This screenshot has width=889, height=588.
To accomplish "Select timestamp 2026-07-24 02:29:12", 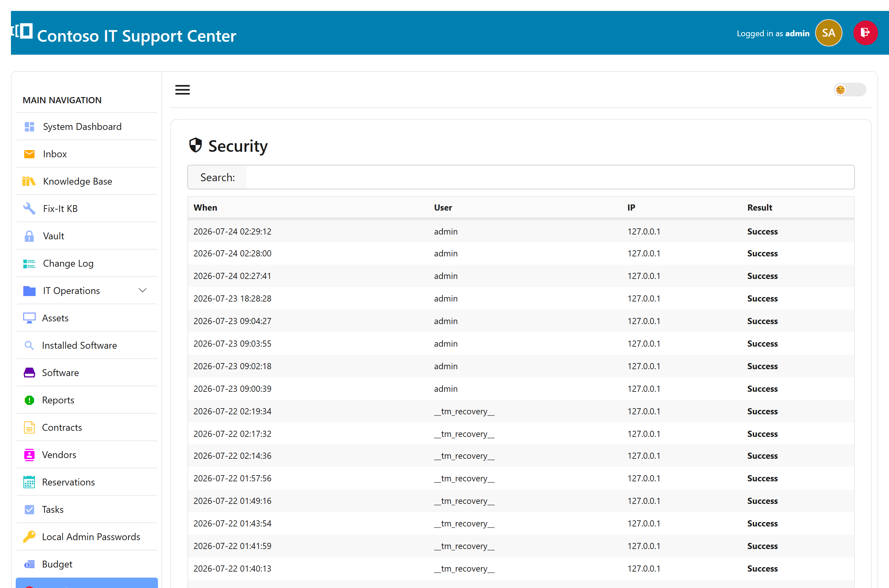I will [232, 232].
